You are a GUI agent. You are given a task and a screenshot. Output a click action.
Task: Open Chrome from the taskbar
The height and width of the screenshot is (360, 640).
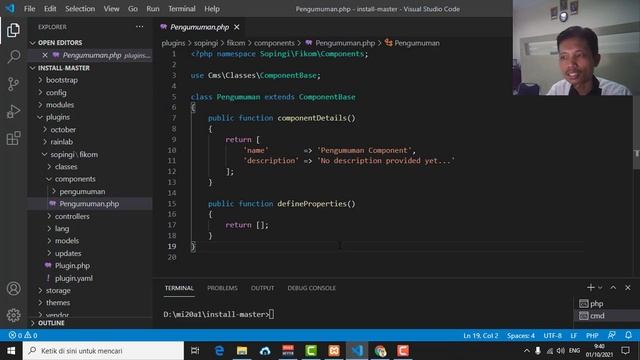(380, 351)
